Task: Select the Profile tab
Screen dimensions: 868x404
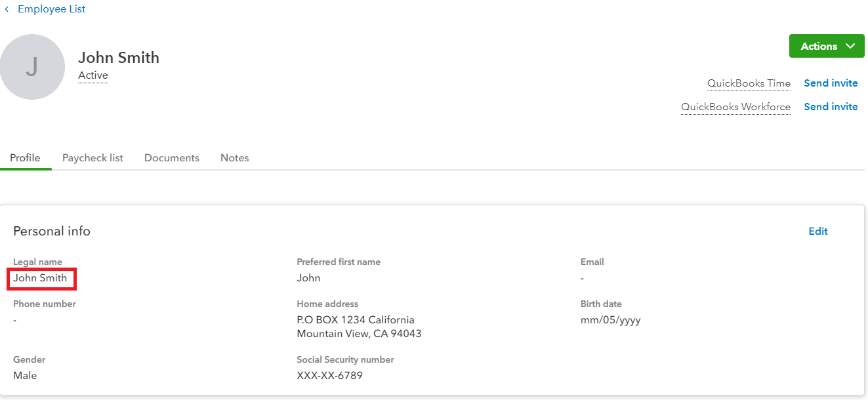Action: (25, 158)
